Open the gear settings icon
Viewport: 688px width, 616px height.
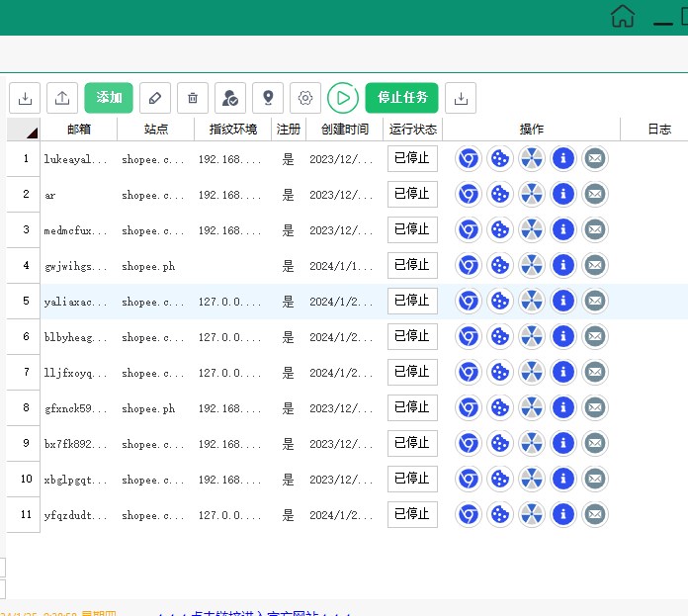305,98
